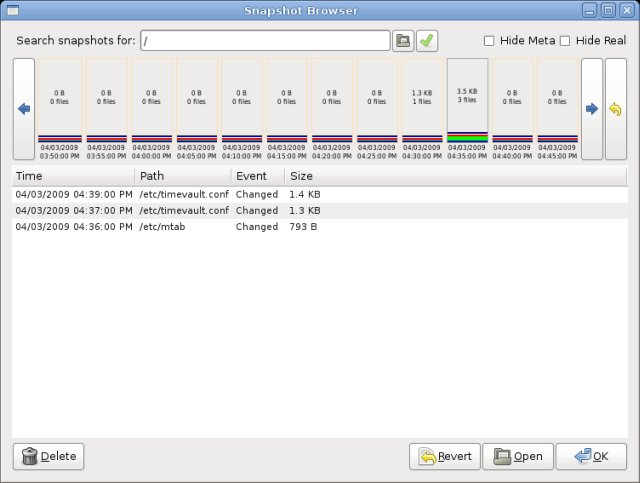Sort the list by the Size column header
This screenshot has height=483, width=640.
[456, 176]
